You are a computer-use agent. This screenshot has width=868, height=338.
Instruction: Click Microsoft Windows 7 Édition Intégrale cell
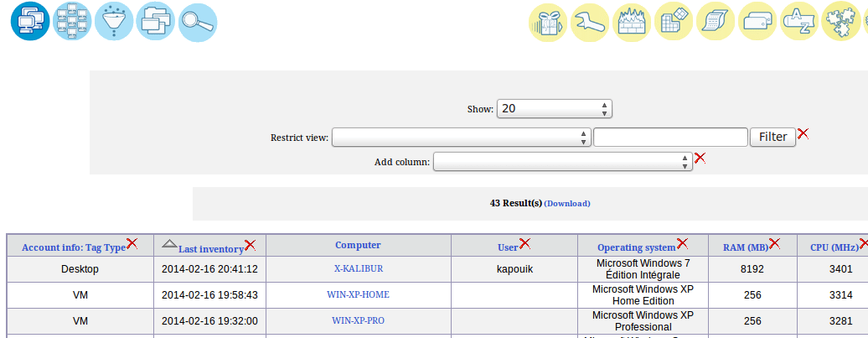click(643, 268)
